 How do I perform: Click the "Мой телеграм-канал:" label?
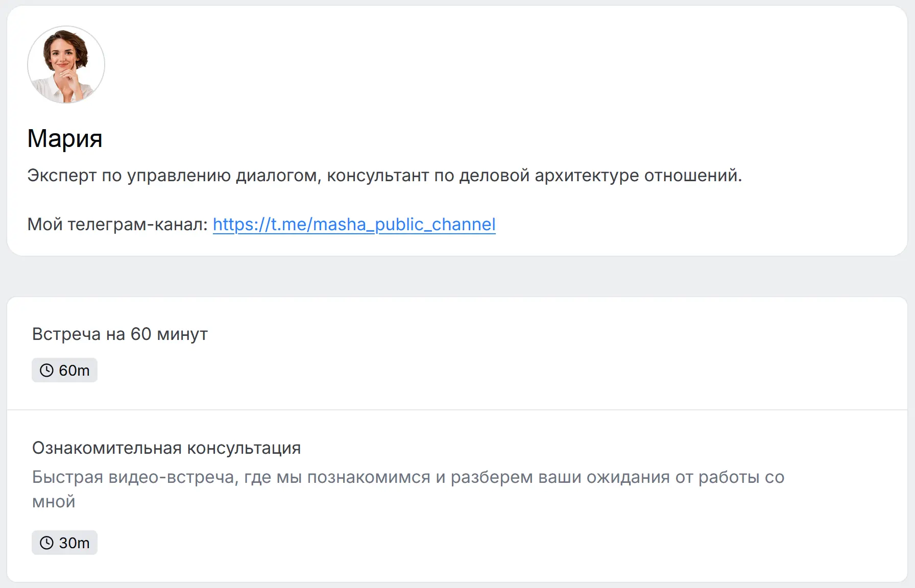117,224
